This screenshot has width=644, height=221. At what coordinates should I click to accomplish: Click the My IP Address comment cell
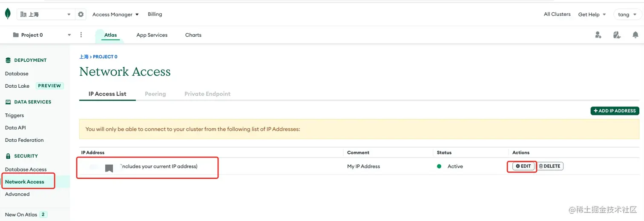point(364,166)
